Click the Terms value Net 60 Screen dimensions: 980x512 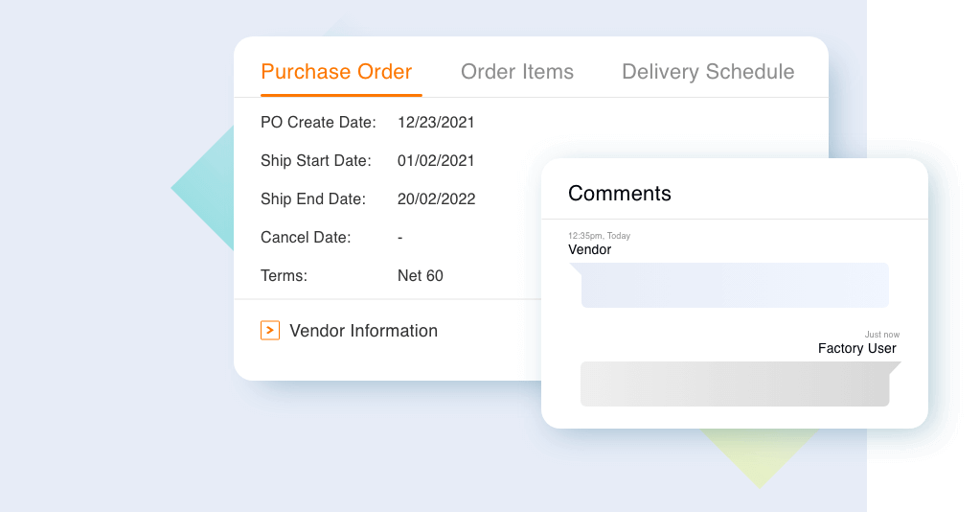click(421, 276)
